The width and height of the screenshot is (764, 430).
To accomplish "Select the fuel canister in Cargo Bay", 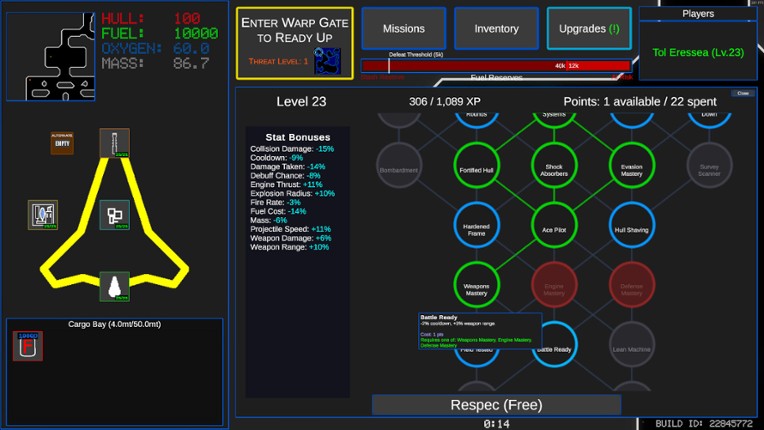I will pos(28,346).
